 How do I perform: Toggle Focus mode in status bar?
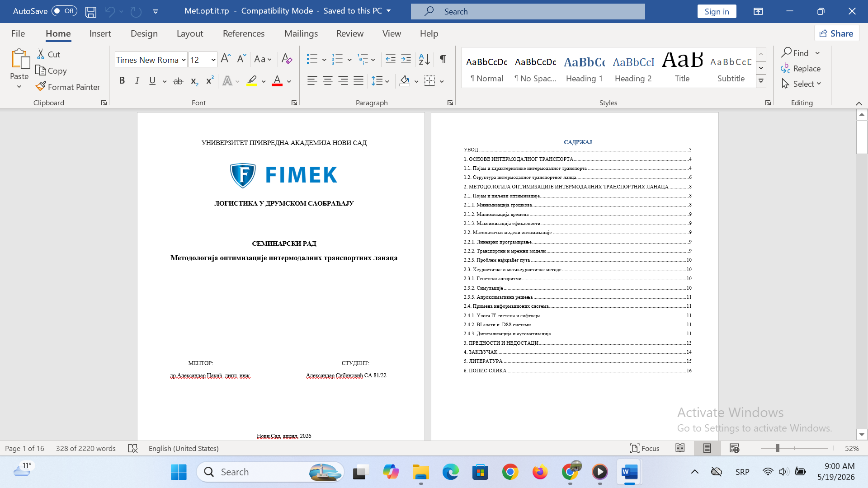(x=644, y=448)
